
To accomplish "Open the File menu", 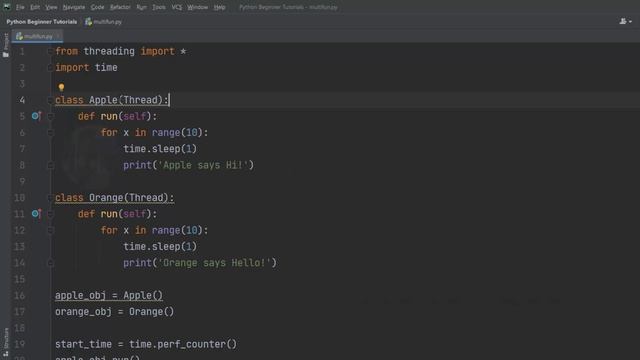I will pos(20,7).
